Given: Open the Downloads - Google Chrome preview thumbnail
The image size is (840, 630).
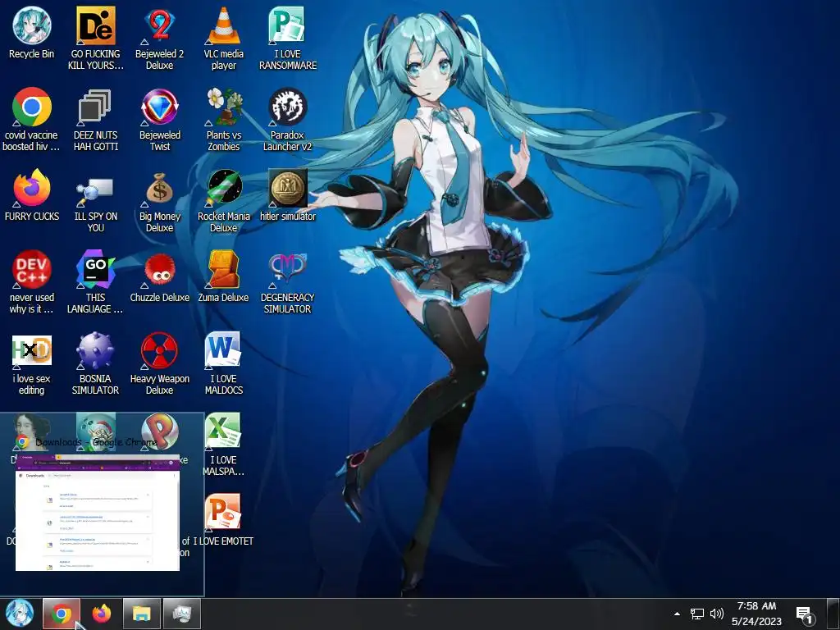Looking at the screenshot, I should coord(98,513).
